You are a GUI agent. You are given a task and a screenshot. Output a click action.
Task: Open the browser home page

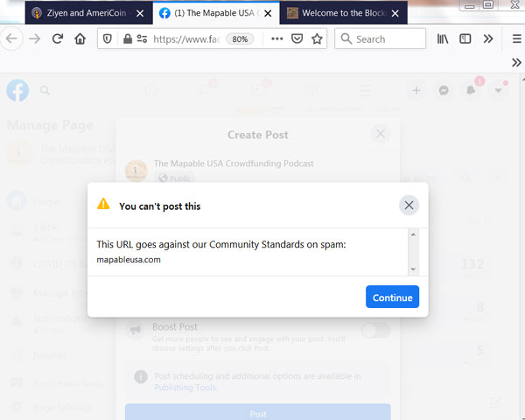pos(80,38)
